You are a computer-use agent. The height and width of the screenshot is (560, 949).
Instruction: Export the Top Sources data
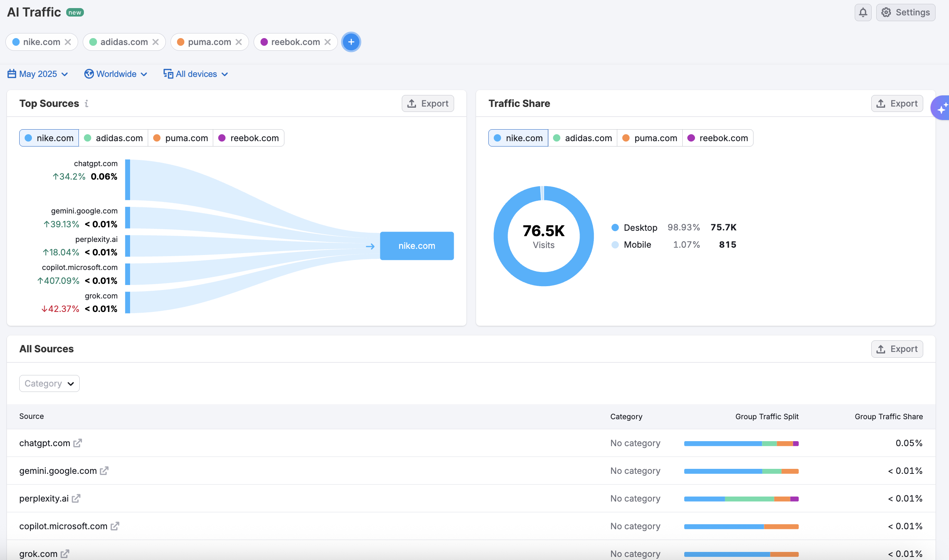click(428, 103)
